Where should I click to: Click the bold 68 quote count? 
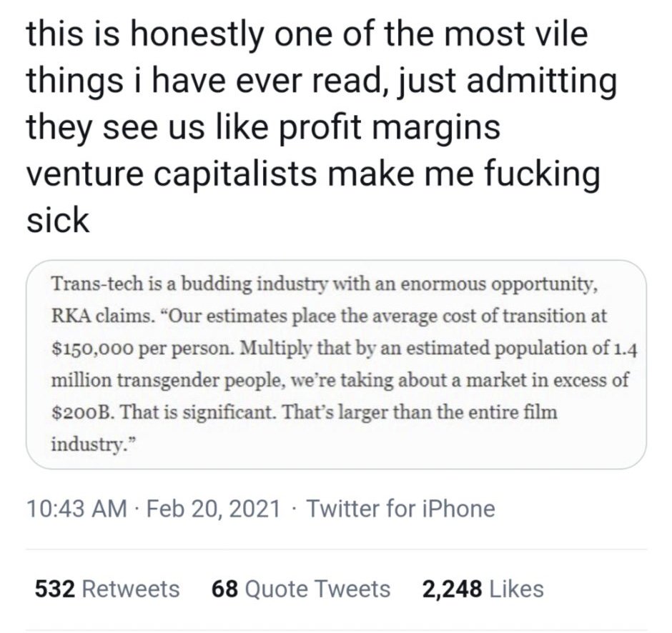[224, 589]
